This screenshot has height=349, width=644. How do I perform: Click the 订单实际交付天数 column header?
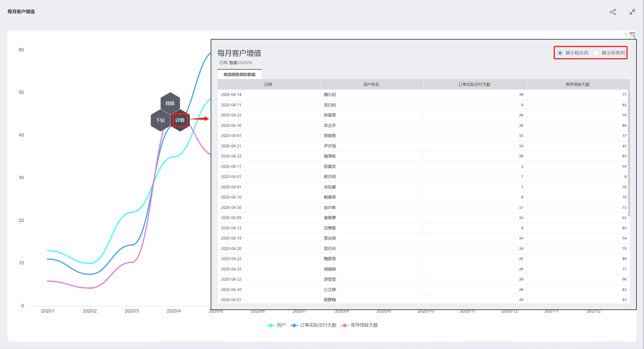(475, 85)
